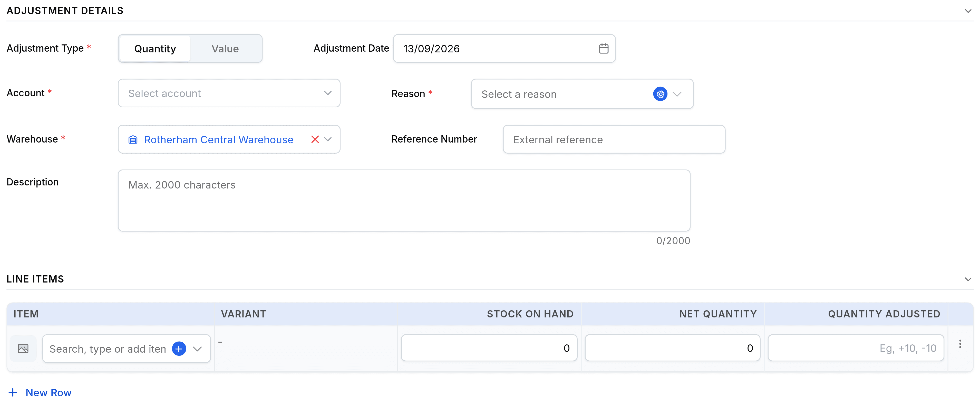Select Value adjustment type
Viewport: 980px width, 414px height.
pos(225,49)
